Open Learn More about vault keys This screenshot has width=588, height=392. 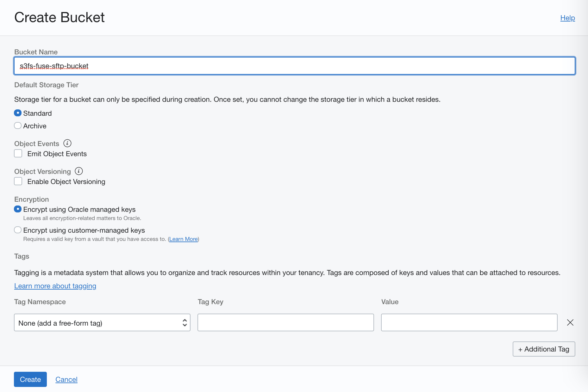pyautogui.click(x=184, y=239)
